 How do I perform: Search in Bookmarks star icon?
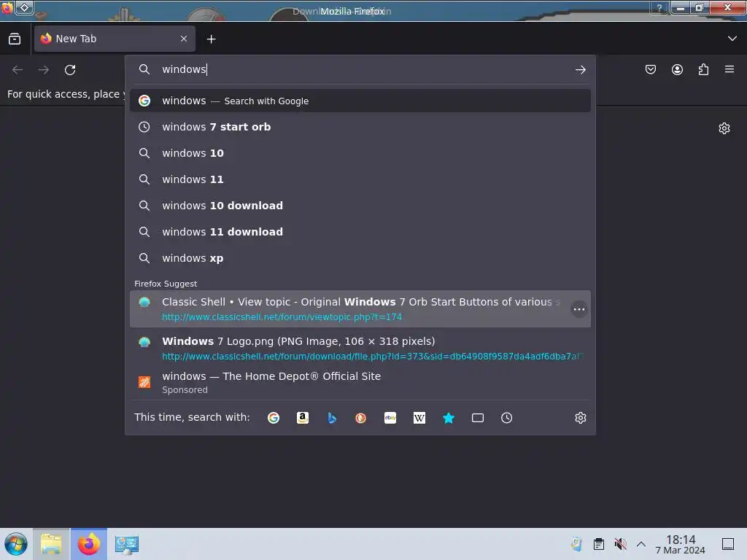pyautogui.click(x=449, y=418)
